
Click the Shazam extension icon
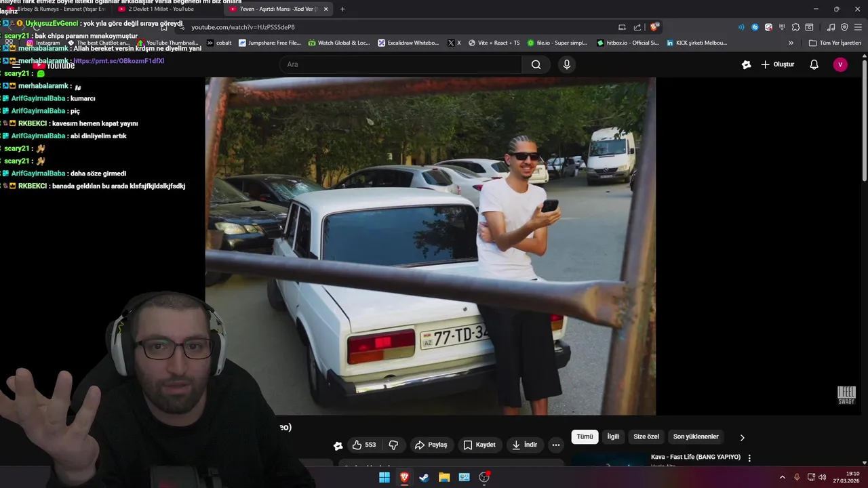coord(755,27)
